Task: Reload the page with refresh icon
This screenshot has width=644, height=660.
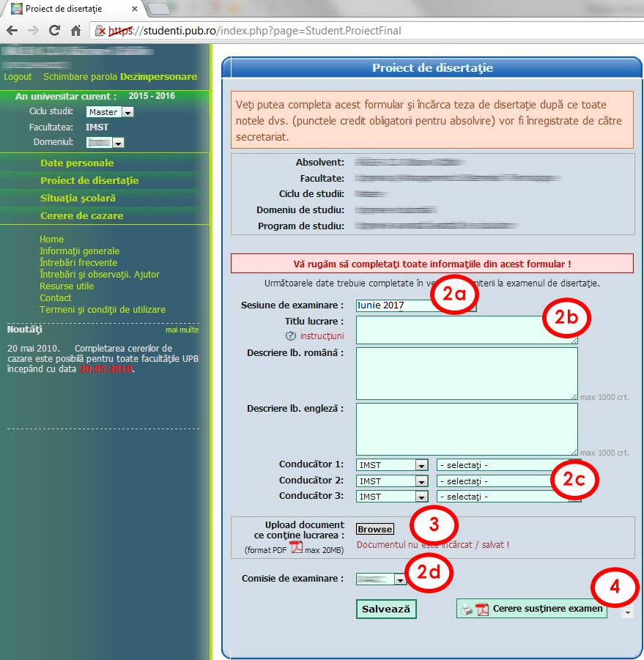Action: (x=54, y=31)
